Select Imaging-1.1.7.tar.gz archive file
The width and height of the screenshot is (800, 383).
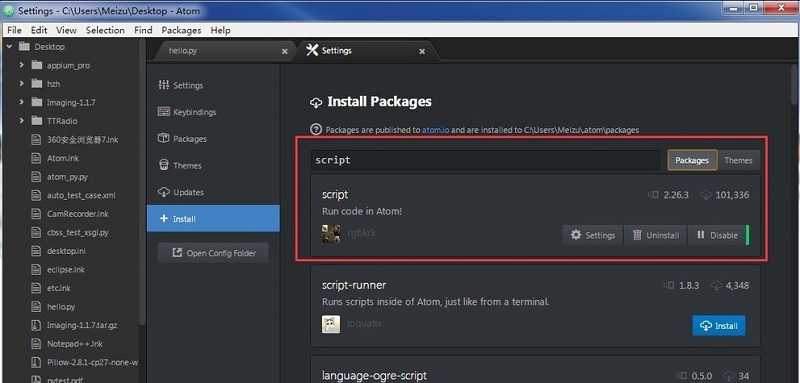click(82, 325)
